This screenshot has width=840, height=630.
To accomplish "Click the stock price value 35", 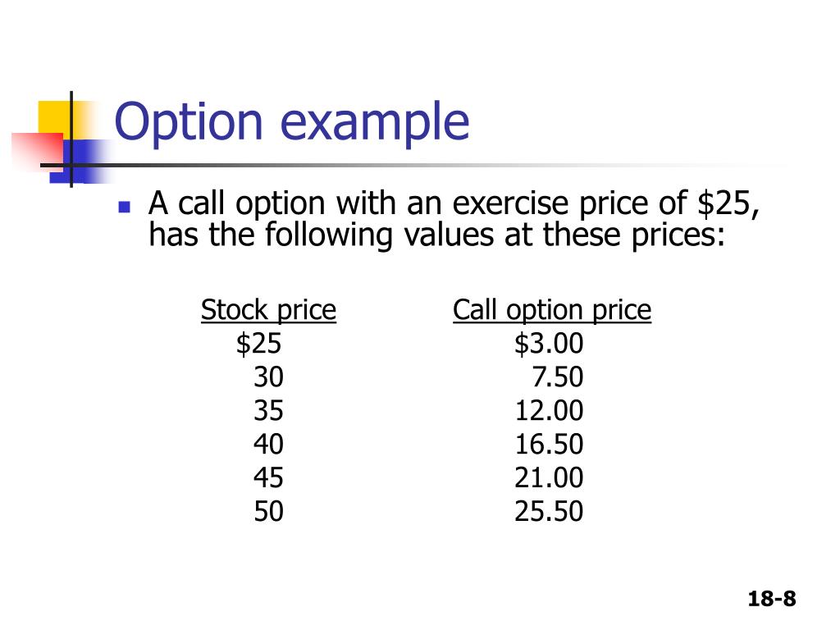I will click(x=268, y=411).
